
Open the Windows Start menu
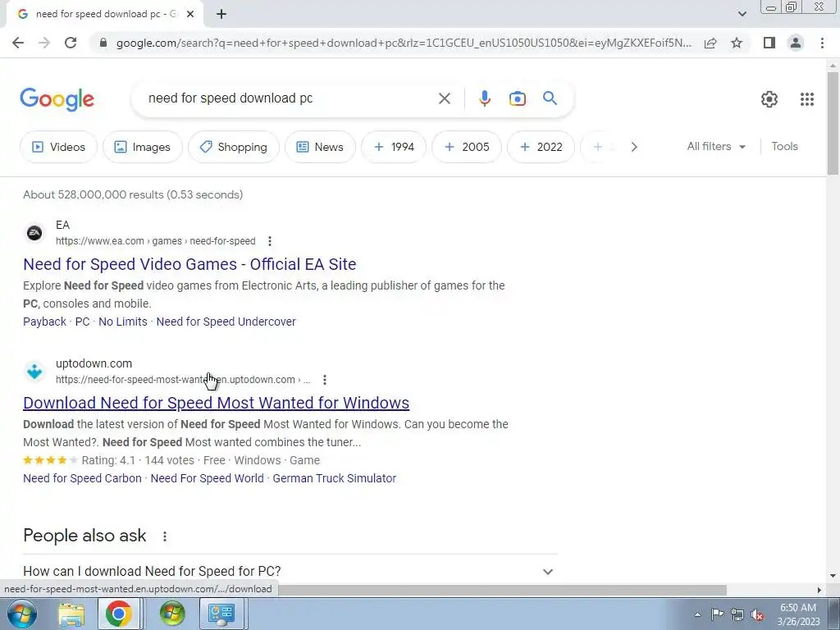21,614
